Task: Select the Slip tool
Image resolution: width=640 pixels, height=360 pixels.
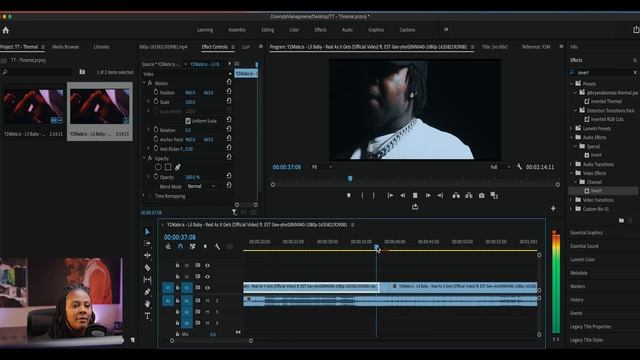Action: pos(147,280)
